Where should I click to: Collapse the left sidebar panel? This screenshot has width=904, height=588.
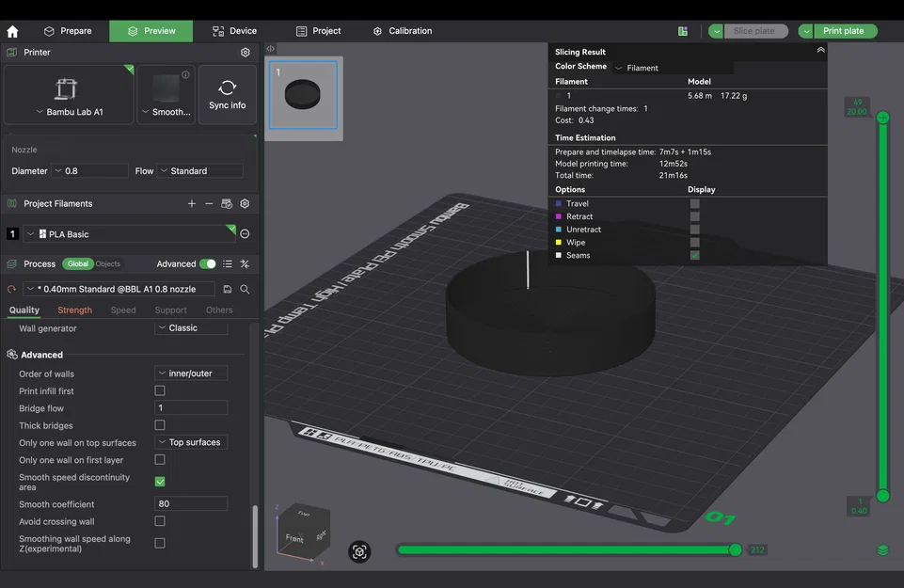[270, 49]
